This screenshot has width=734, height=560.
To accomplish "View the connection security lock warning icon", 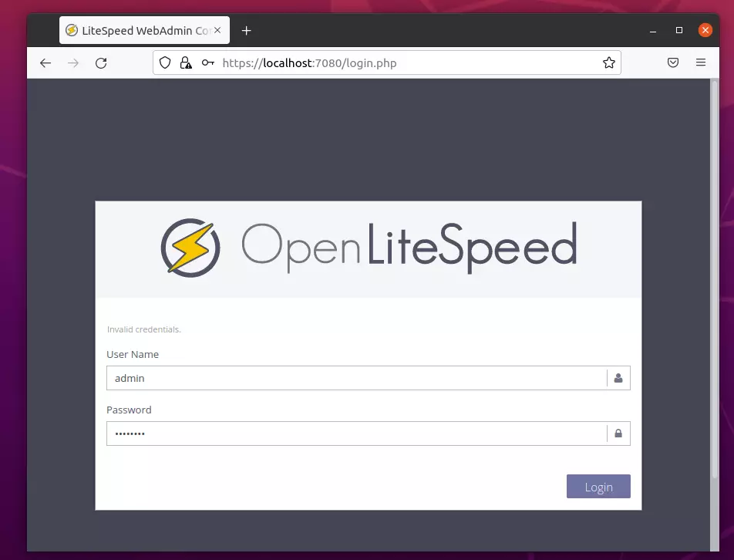I will 186,62.
